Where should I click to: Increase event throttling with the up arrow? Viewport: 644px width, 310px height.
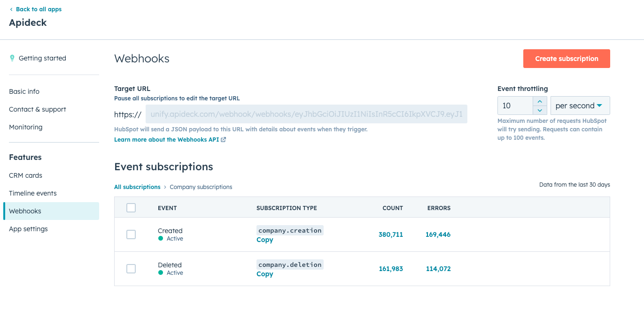click(540, 101)
